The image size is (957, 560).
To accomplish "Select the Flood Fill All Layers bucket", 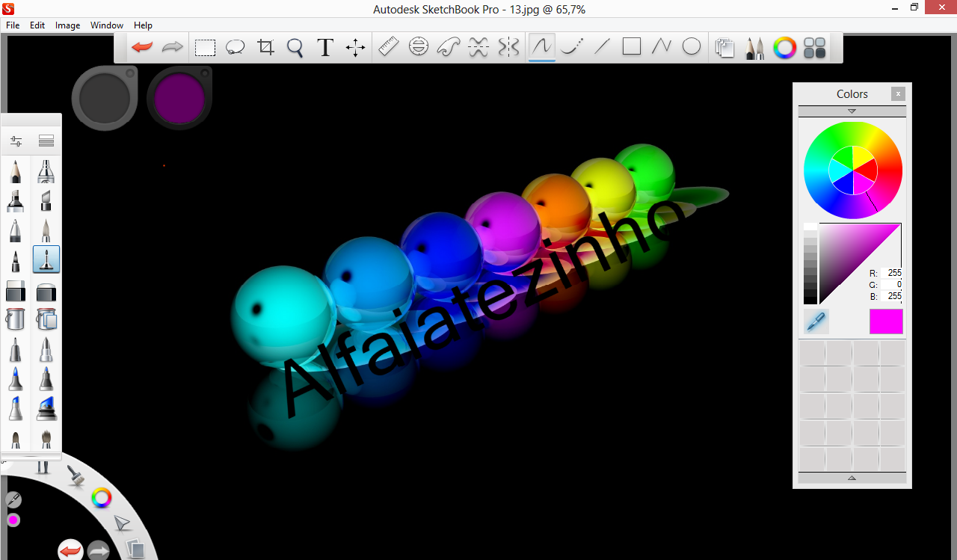I will tap(46, 319).
